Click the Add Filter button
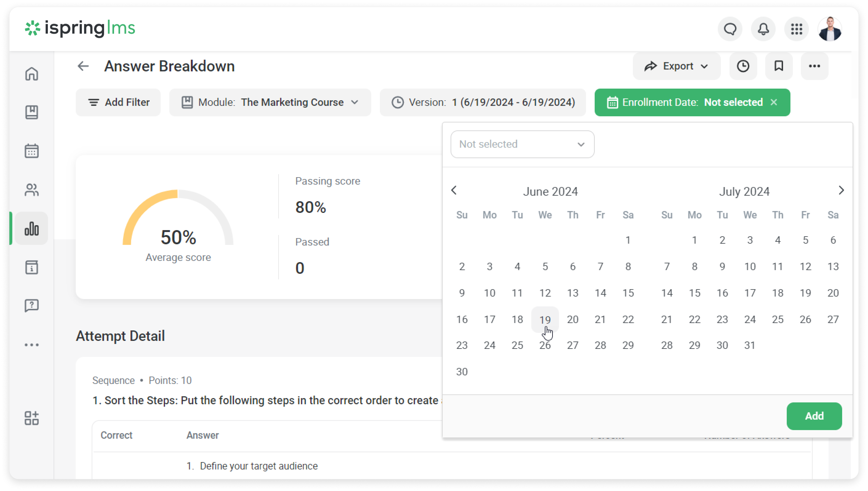This screenshot has width=868, height=491. click(x=118, y=102)
